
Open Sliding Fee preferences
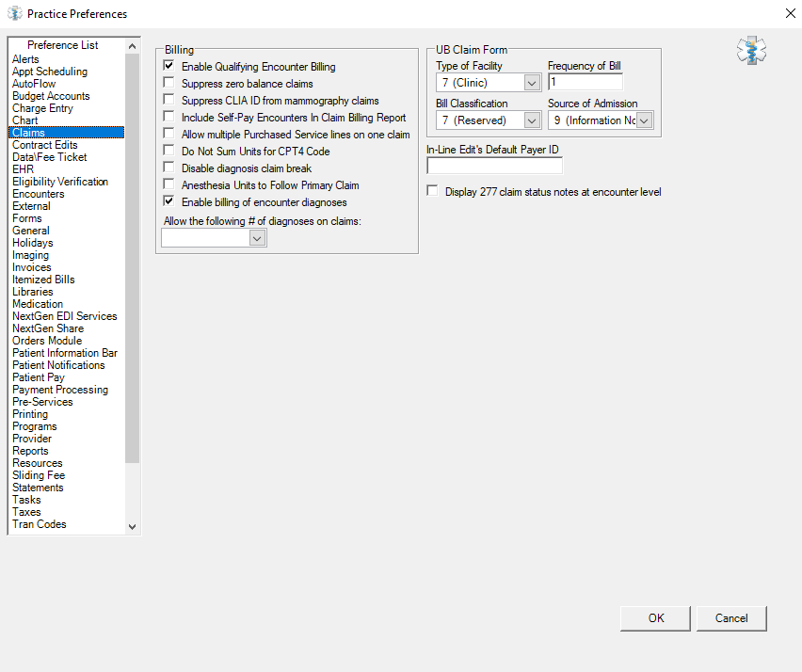(39, 475)
